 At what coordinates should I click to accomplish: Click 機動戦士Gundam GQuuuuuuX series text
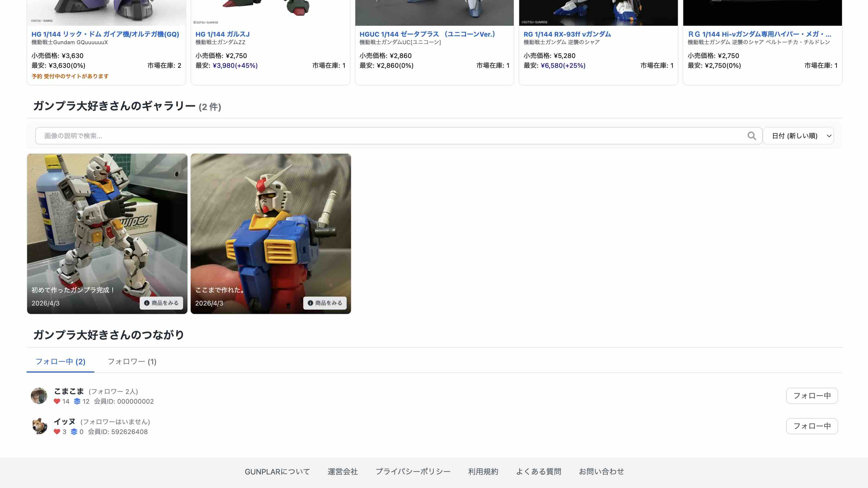tap(70, 42)
